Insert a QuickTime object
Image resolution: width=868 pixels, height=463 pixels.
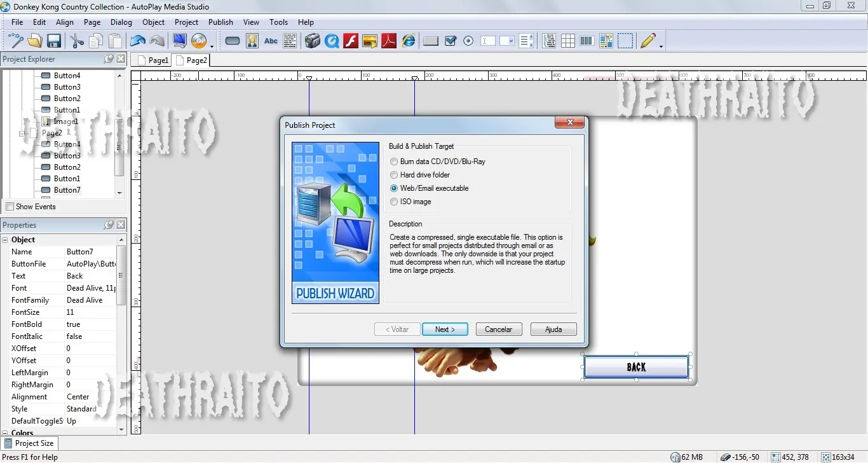coord(331,41)
